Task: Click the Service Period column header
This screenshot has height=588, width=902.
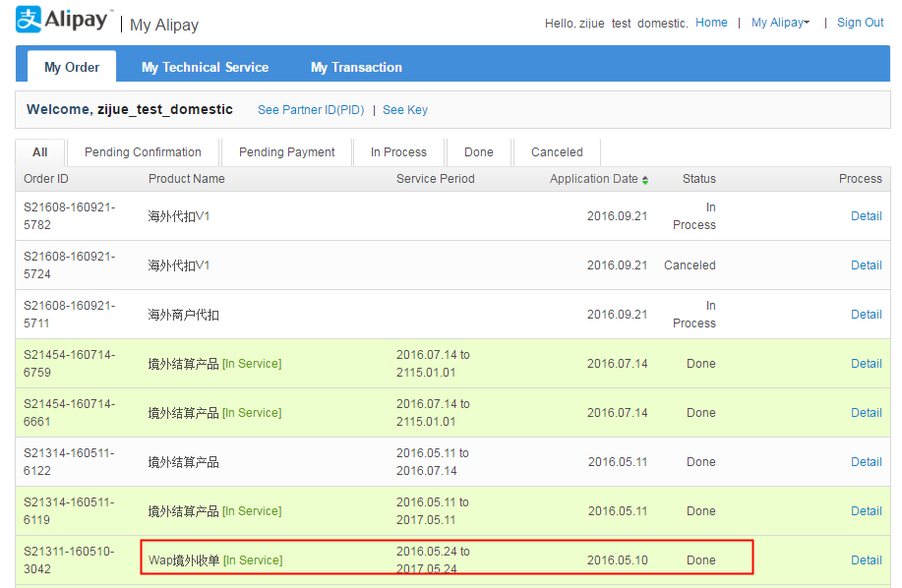Action: [436, 179]
